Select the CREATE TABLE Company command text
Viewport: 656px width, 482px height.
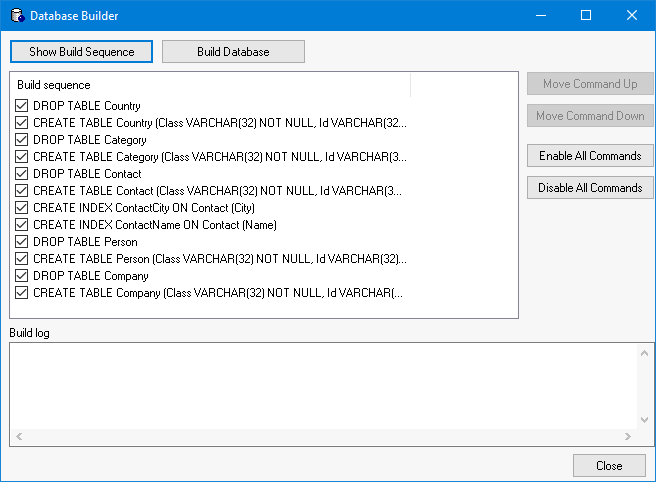(217, 293)
